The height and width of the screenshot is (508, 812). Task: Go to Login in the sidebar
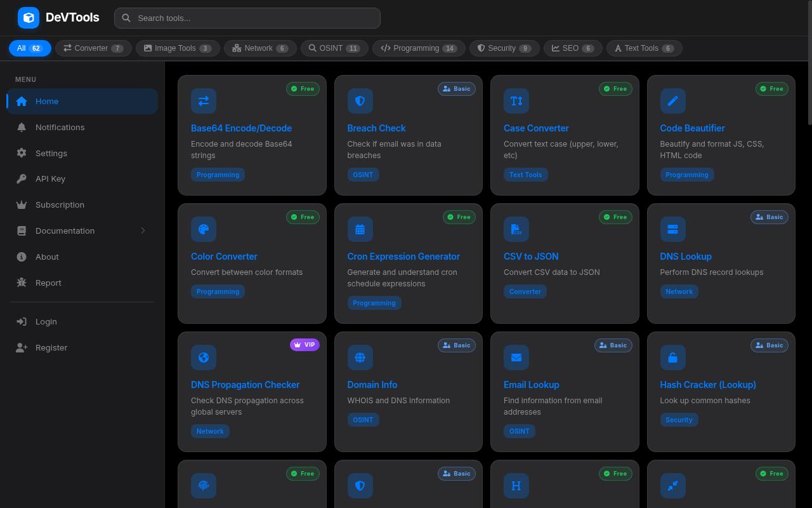[82, 321]
